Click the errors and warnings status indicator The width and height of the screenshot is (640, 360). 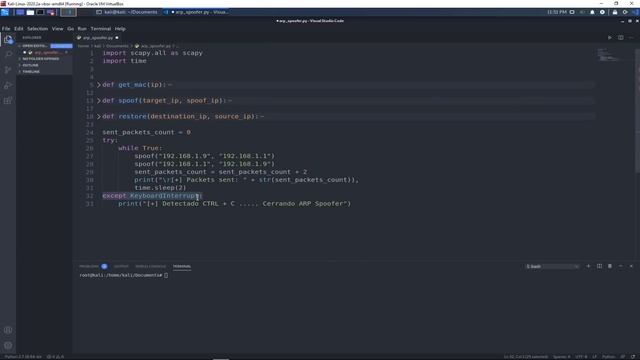[x=55, y=357]
